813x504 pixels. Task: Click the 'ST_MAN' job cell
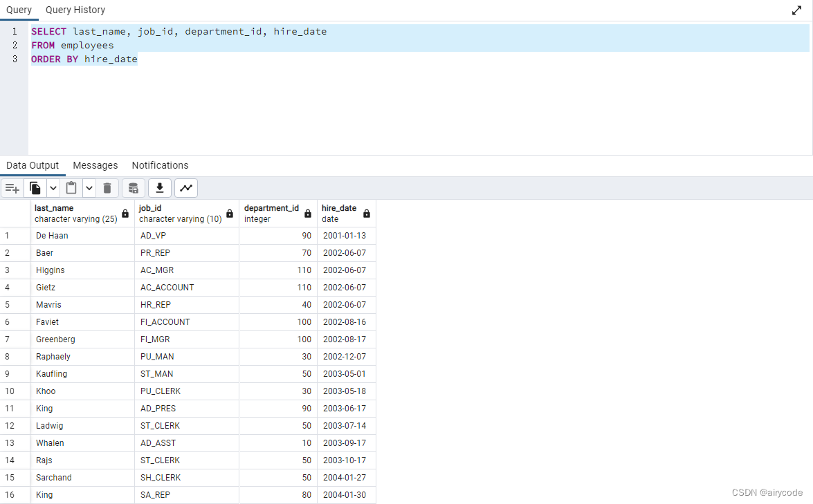(x=187, y=374)
